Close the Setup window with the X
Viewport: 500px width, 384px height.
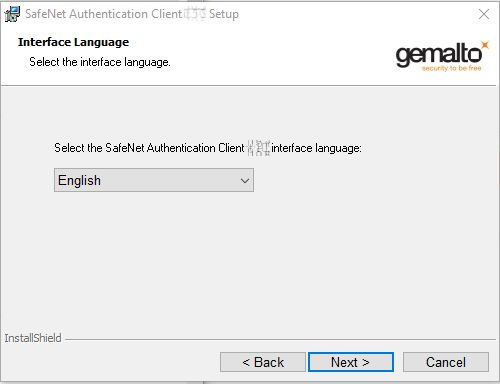coord(484,14)
